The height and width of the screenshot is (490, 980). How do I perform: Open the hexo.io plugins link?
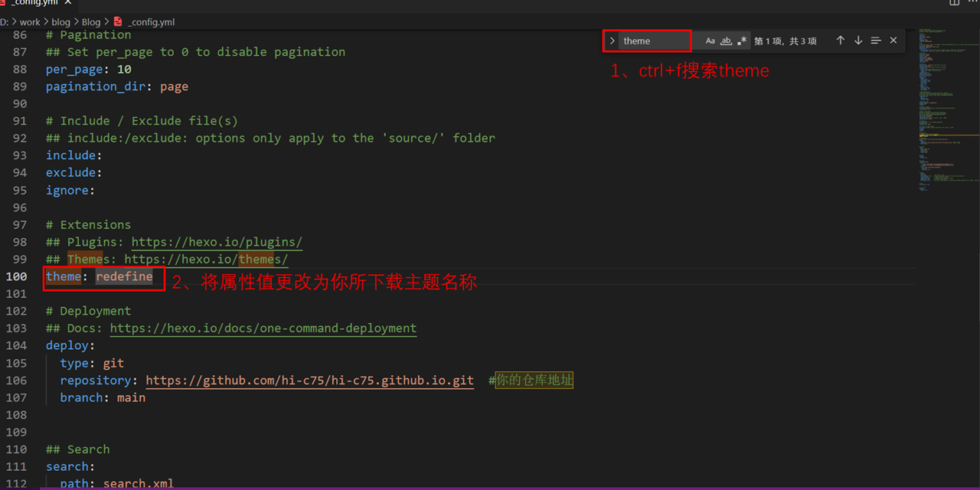click(216, 242)
